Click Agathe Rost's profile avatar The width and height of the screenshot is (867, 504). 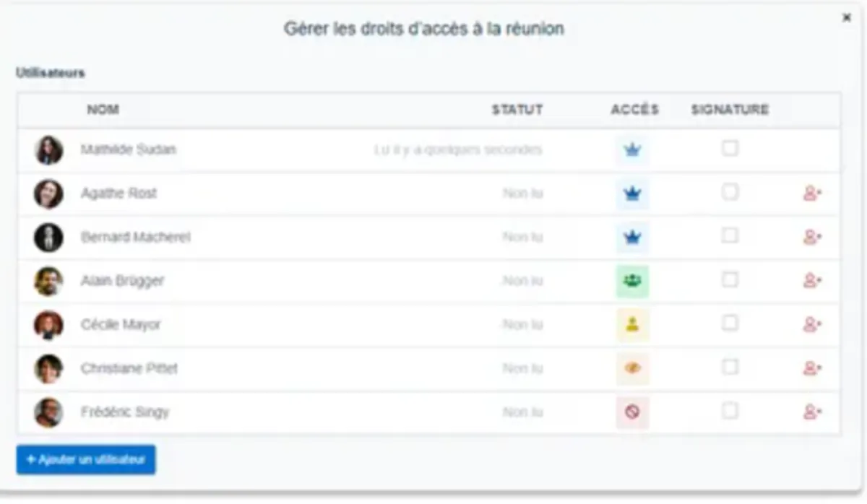click(48, 194)
